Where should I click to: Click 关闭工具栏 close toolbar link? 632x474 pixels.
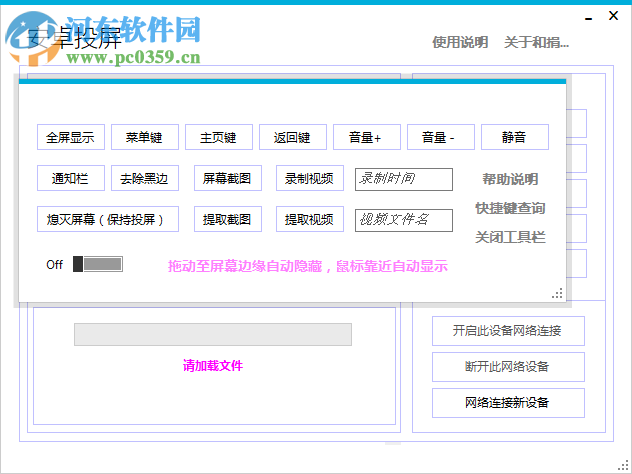click(510, 237)
